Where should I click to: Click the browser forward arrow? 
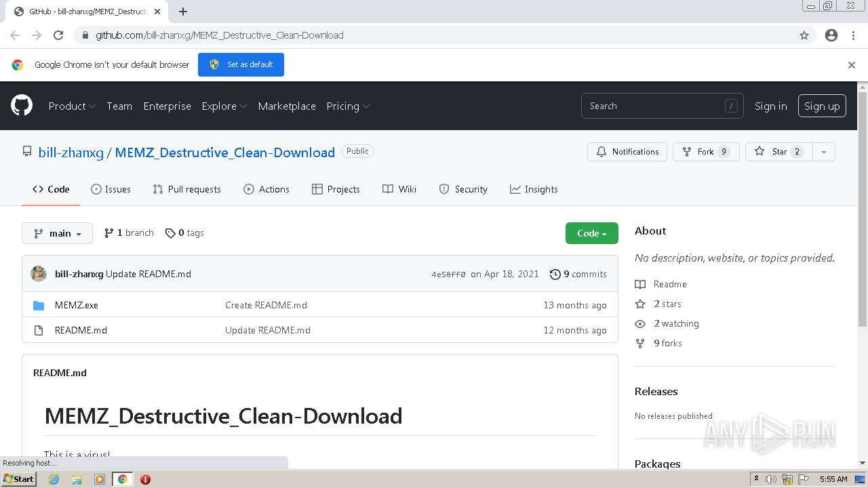[x=37, y=35]
